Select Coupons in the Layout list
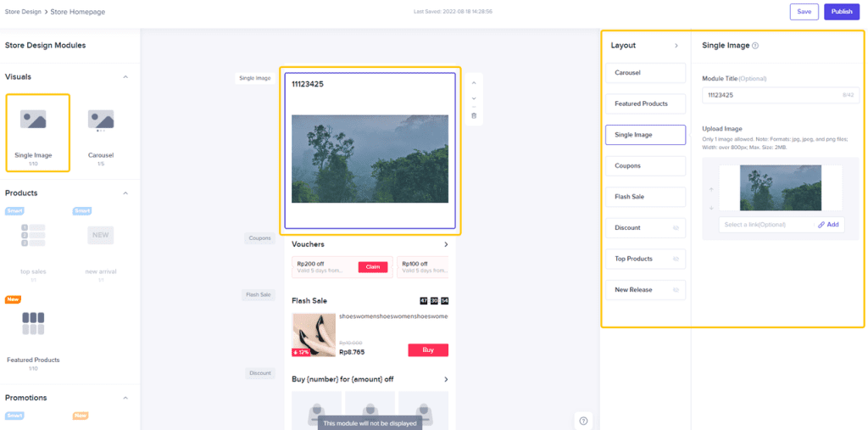Viewport: 868px width, 430px height. tap(645, 165)
